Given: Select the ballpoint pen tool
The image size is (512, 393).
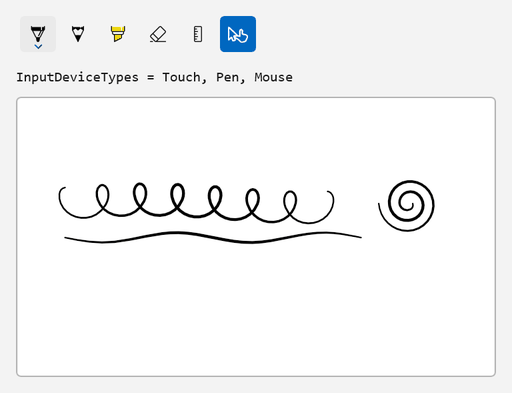Looking at the screenshot, I should (x=38, y=34).
